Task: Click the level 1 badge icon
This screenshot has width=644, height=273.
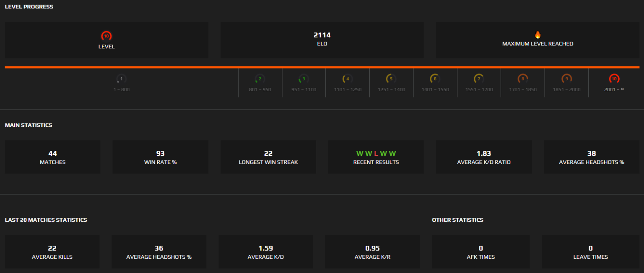Action: [x=121, y=78]
